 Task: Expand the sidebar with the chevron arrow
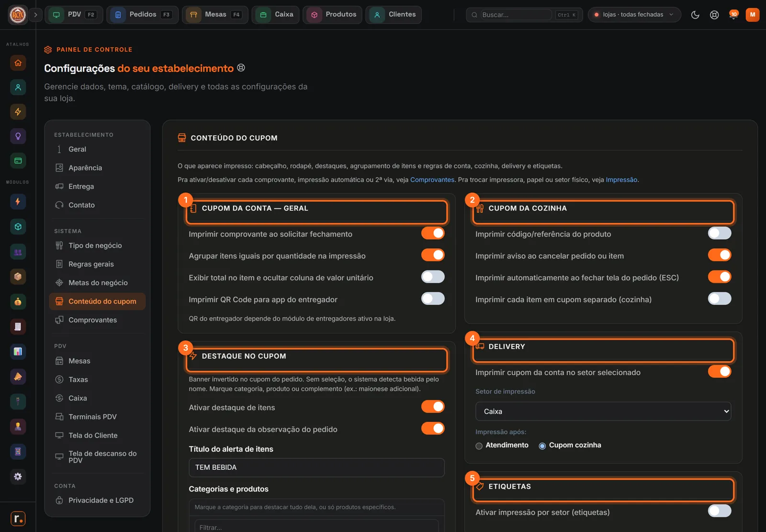[x=35, y=15]
